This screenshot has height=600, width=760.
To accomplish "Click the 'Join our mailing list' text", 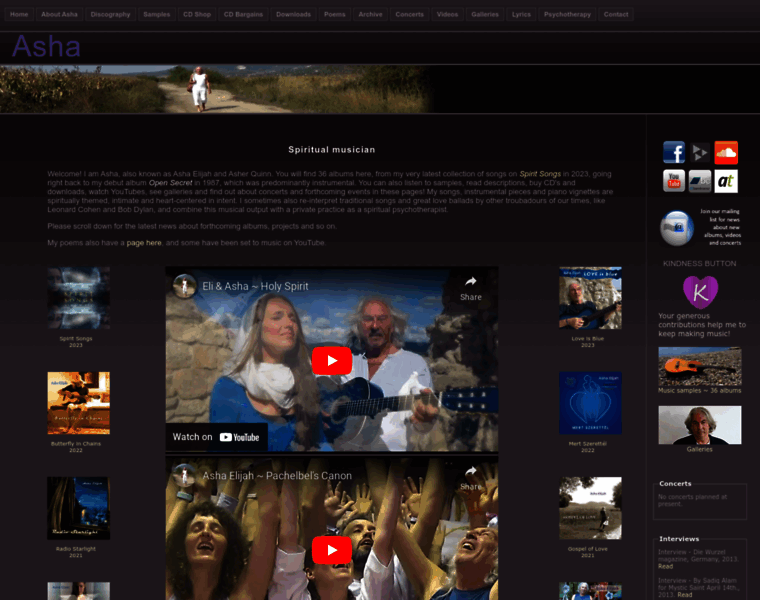I will 720,227.
